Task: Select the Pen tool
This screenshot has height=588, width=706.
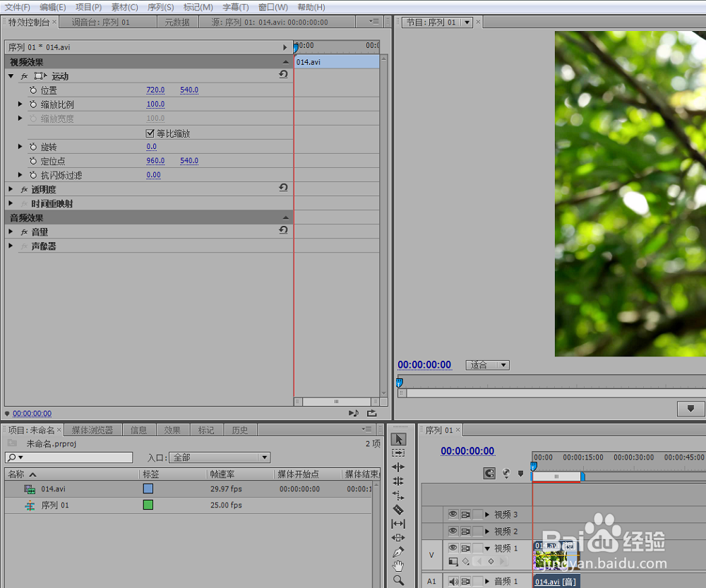Action: click(398, 552)
